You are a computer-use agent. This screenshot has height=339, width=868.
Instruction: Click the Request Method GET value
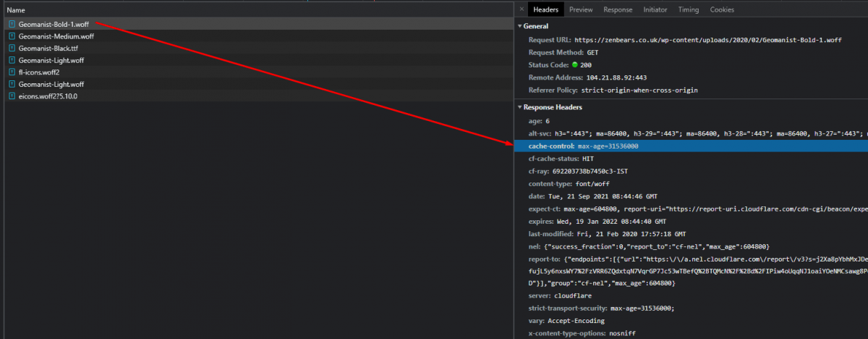(x=592, y=53)
